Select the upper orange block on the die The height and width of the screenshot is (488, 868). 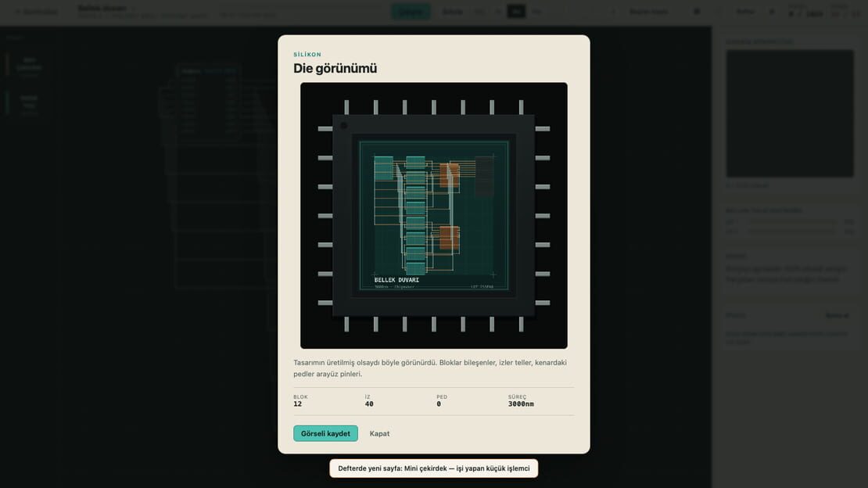[449, 175]
